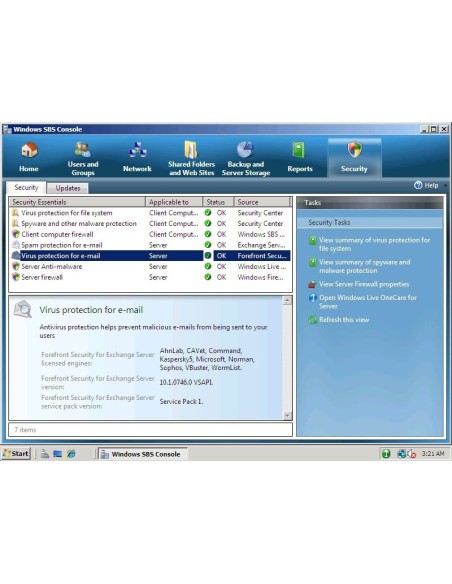The height and width of the screenshot is (584, 452).
Task: Click the 7 items status bar text
Action: coord(25,429)
